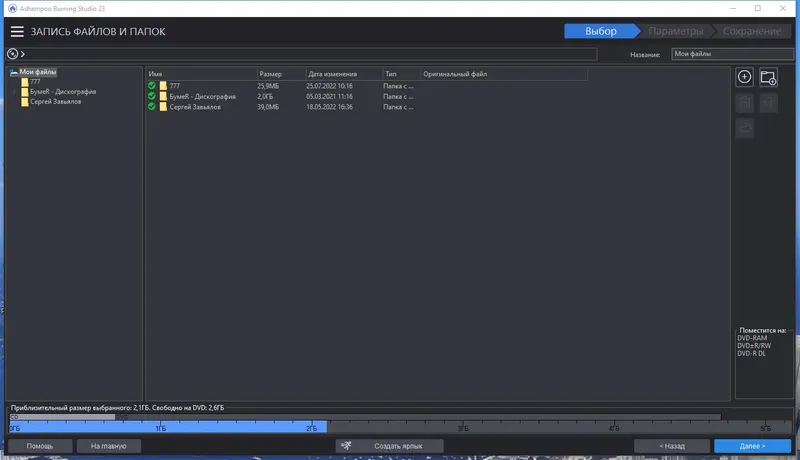Viewport: 800px width, 460px height.
Task: Click the Помощь button
Action: pyautogui.click(x=40, y=446)
